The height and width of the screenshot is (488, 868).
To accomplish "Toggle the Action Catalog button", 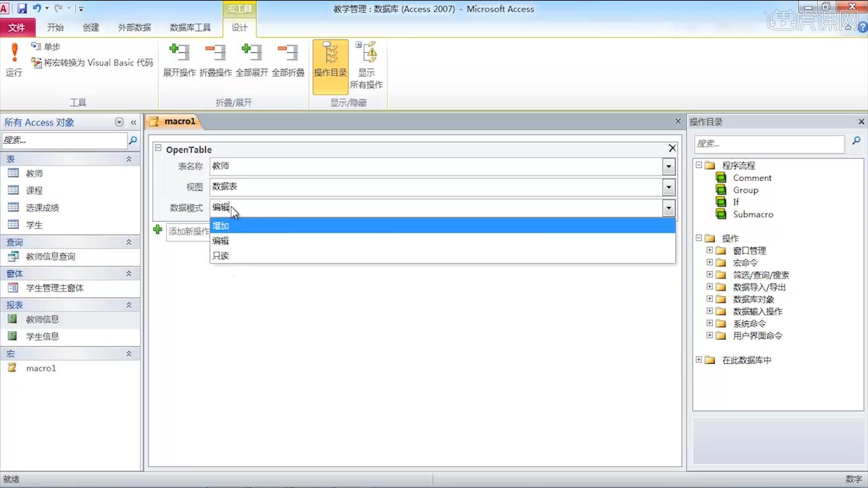I will pyautogui.click(x=330, y=66).
